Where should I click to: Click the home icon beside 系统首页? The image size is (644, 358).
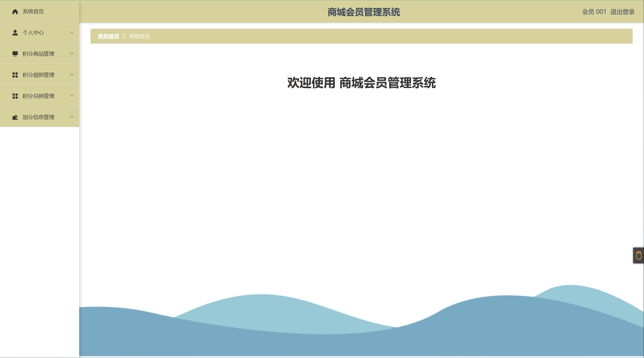click(15, 12)
